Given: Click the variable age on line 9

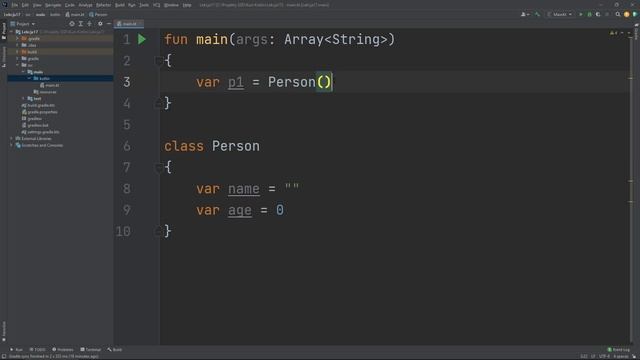Looking at the screenshot, I should [x=240, y=210].
